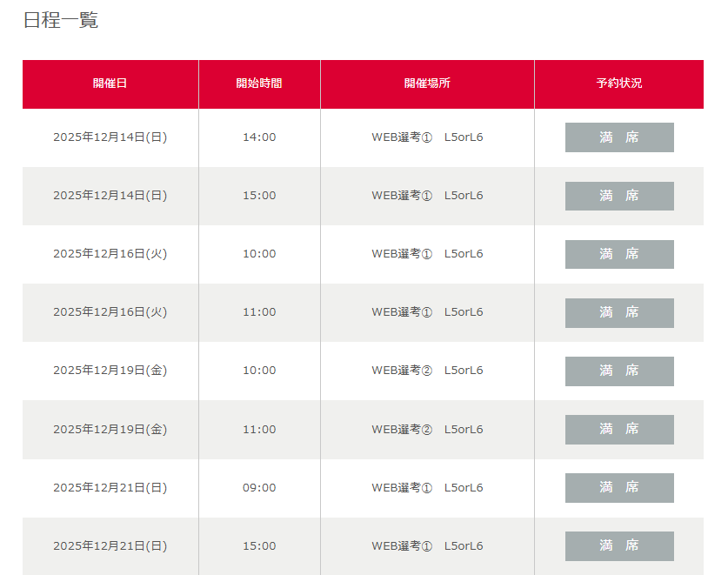This screenshot has height=575, width=728.
Task: Select 満席 button for Dec 16 10:00 session
Action: [x=618, y=254]
